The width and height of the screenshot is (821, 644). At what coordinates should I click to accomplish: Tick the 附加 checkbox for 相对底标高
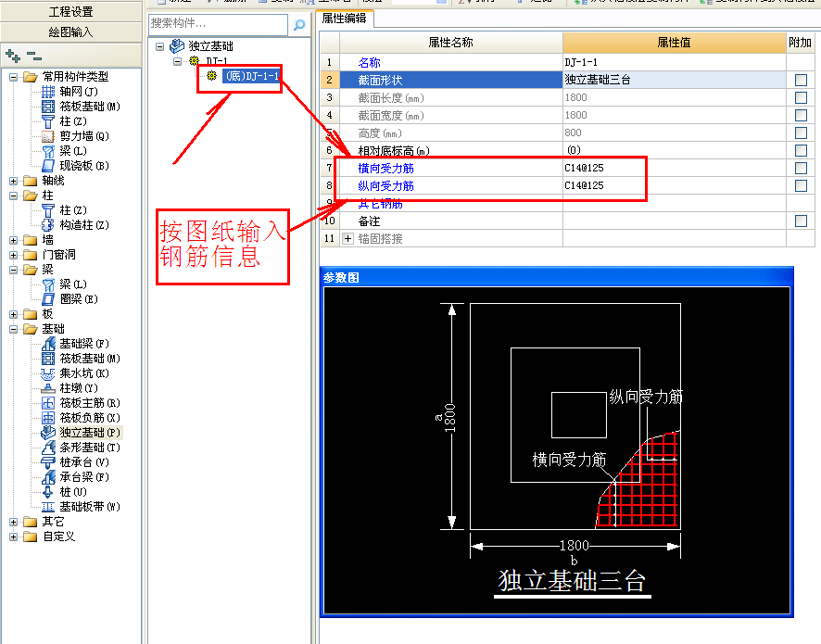801,150
